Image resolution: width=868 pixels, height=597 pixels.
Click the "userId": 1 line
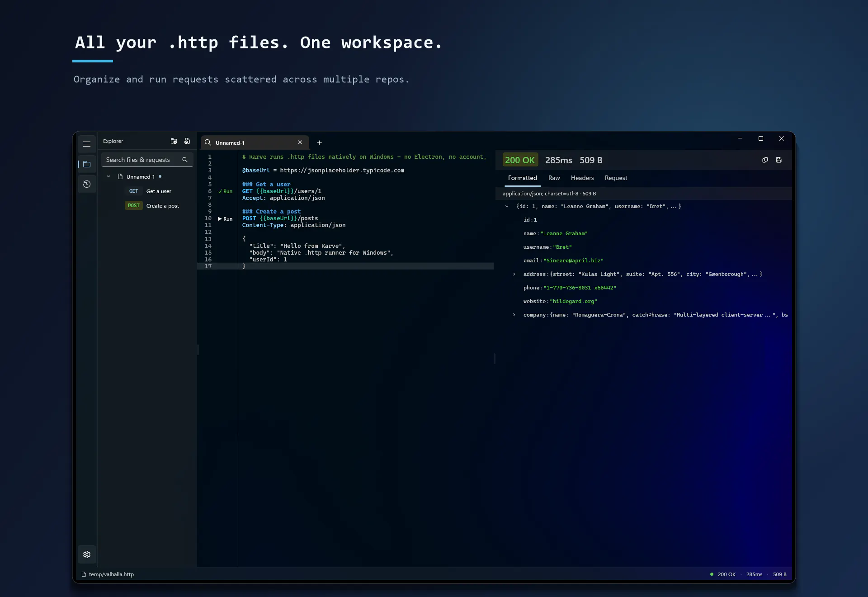tap(268, 260)
